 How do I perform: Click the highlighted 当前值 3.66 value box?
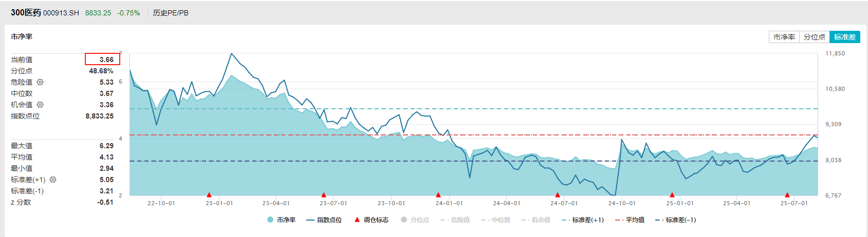point(103,60)
